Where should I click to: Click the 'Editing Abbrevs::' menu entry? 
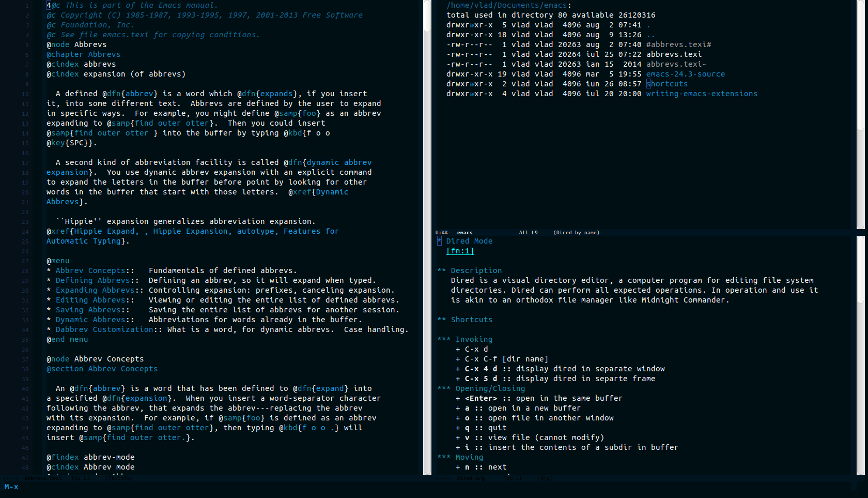95,300
